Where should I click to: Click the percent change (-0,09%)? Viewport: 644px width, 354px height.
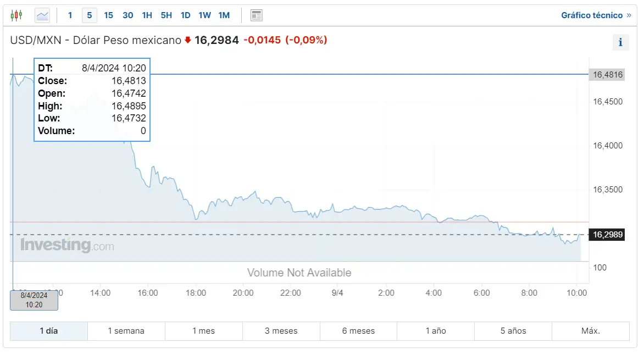coord(306,40)
